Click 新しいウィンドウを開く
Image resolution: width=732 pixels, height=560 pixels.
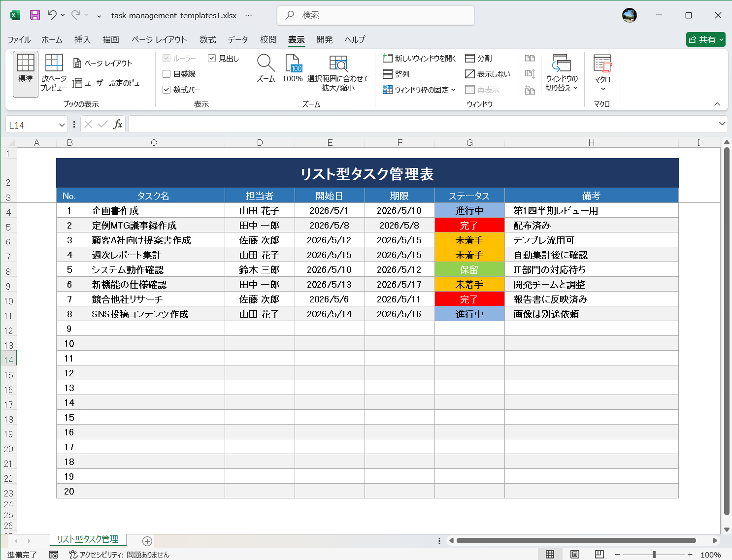click(419, 58)
